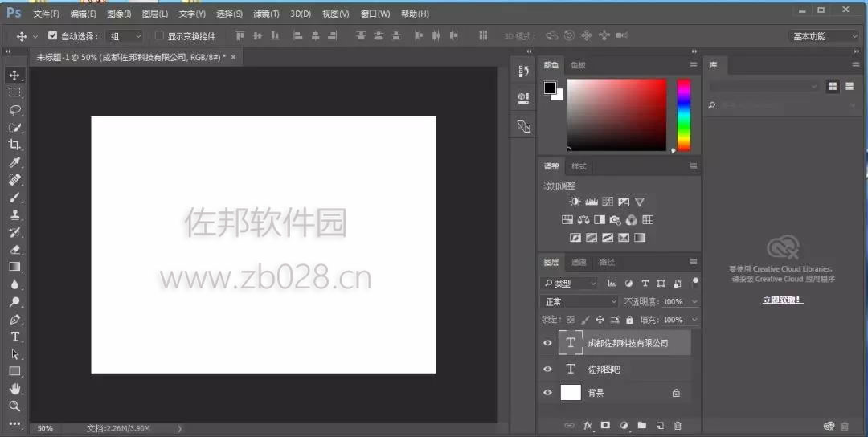Close the 未标题-1 document tab

point(233,56)
